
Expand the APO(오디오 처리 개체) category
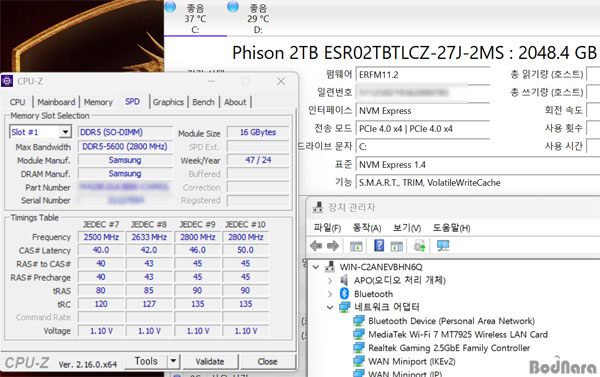click(x=330, y=281)
